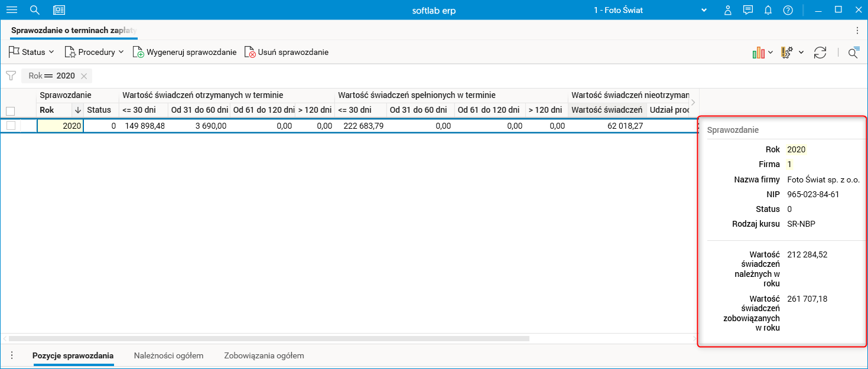Click the Wartość świadczeń column header
Screen dimensions: 868x369
click(x=607, y=110)
